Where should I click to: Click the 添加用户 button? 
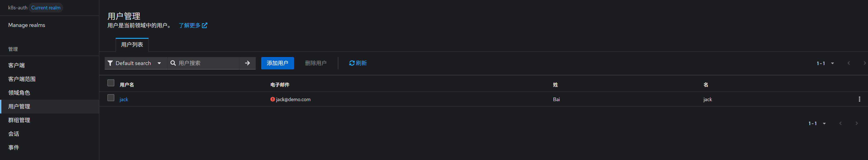pos(277,63)
